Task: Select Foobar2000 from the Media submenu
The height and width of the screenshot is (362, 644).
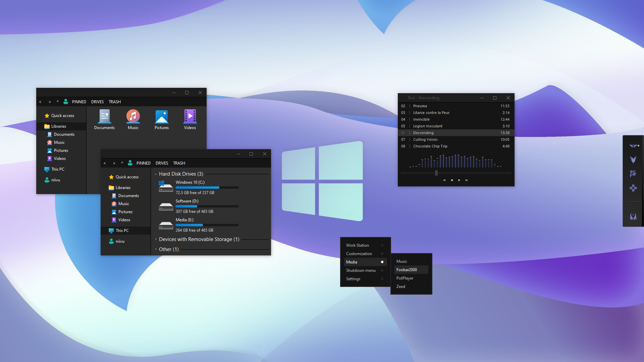Action: click(407, 269)
